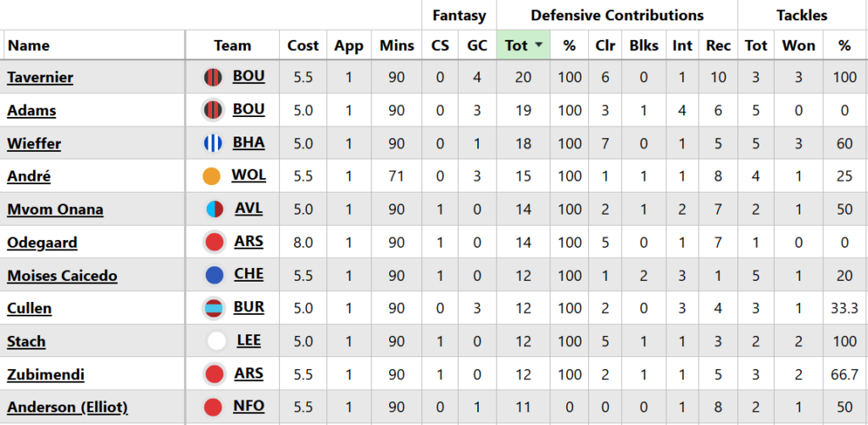The width and height of the screenshot is (868, 425).
Task: Click the GC goals conceded header
Action: point(477,46)
